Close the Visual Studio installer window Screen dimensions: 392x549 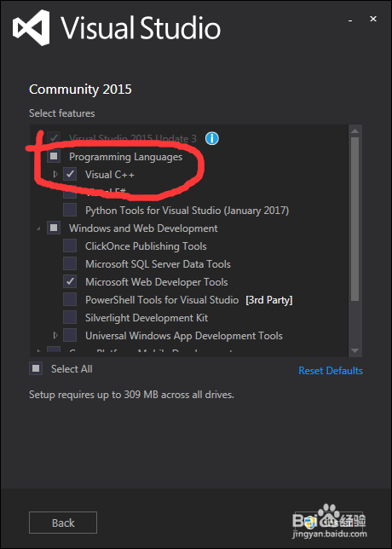coord(373,19)
